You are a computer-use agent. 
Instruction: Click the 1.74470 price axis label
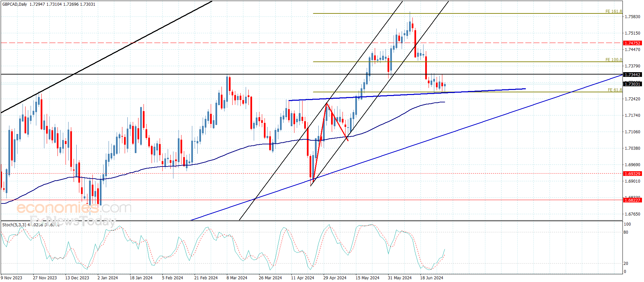coord(632,50)
